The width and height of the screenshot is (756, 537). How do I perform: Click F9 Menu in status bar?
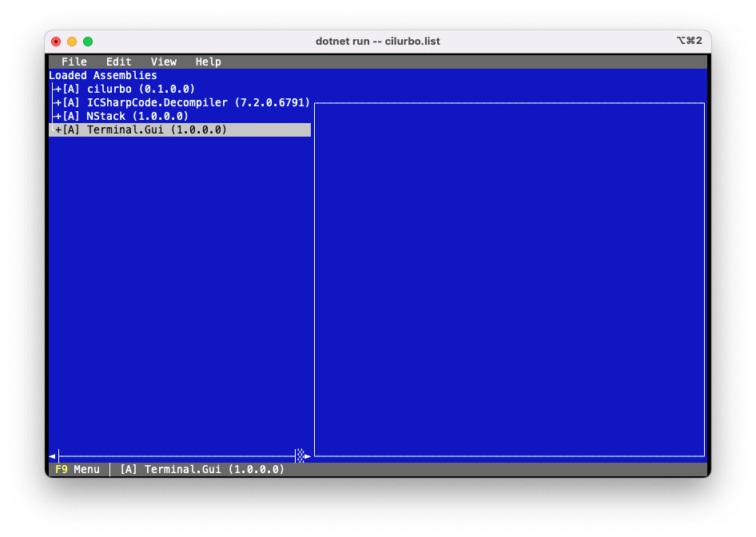coord(78,470)
